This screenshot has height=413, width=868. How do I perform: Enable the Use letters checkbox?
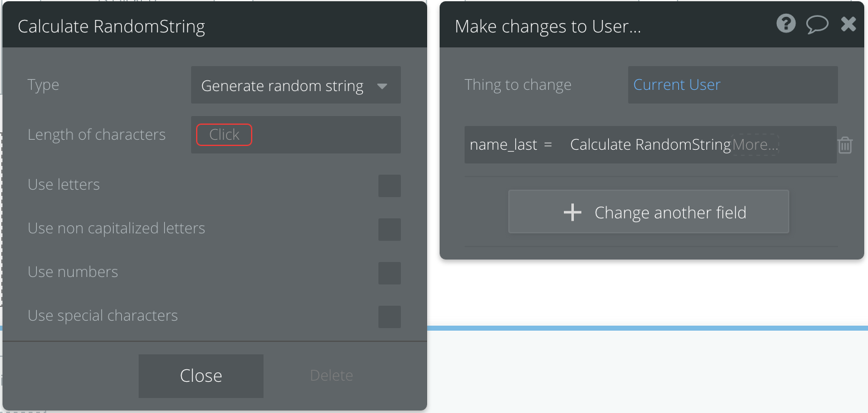click(x=389, y=186)
